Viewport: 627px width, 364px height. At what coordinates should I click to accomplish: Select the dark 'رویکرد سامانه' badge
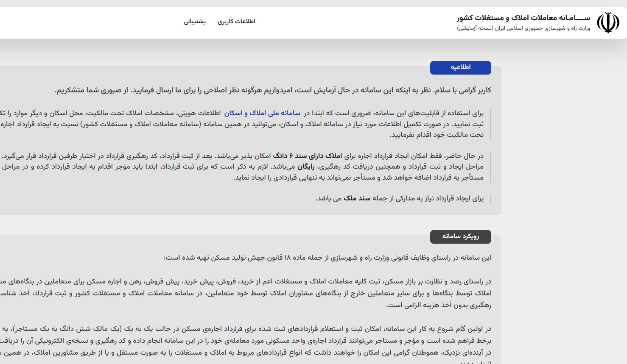pyautogui.click(x=460, y=237)
